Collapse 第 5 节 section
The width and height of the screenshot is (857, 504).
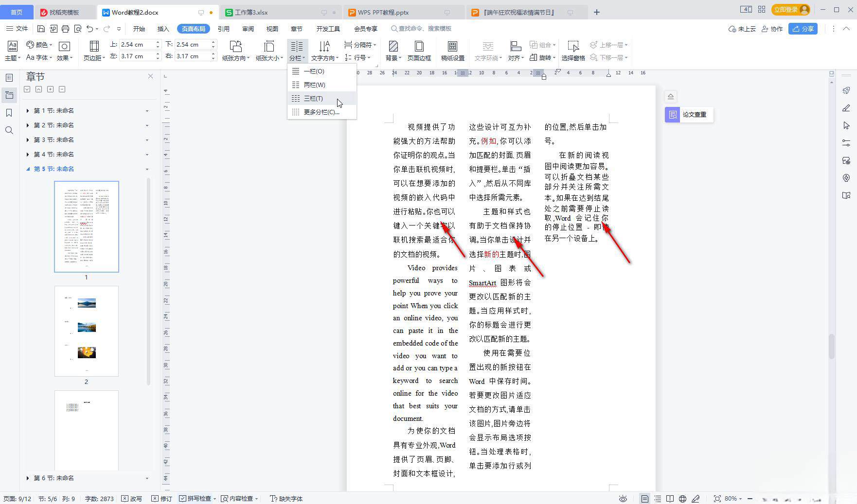28,169
